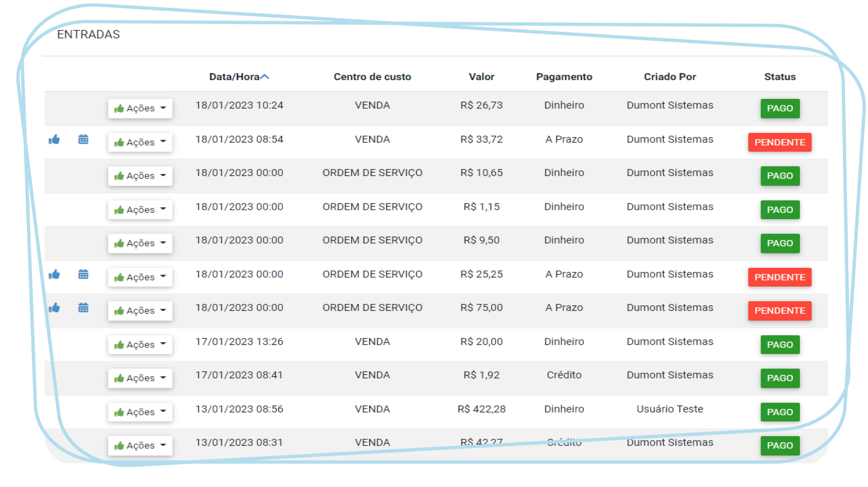Click Crédito payment for 17/01/2023 08:41

(564, 375)
